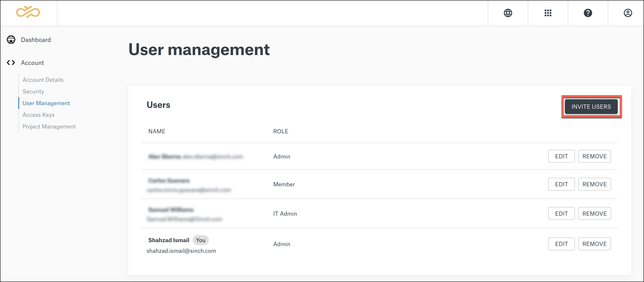Open the apps grid menu
Viewport: 644px width, 282px height.
point(548,13)
